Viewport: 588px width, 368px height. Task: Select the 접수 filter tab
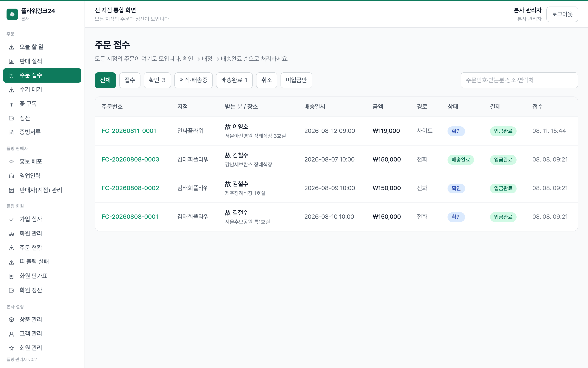coord(130,80)
